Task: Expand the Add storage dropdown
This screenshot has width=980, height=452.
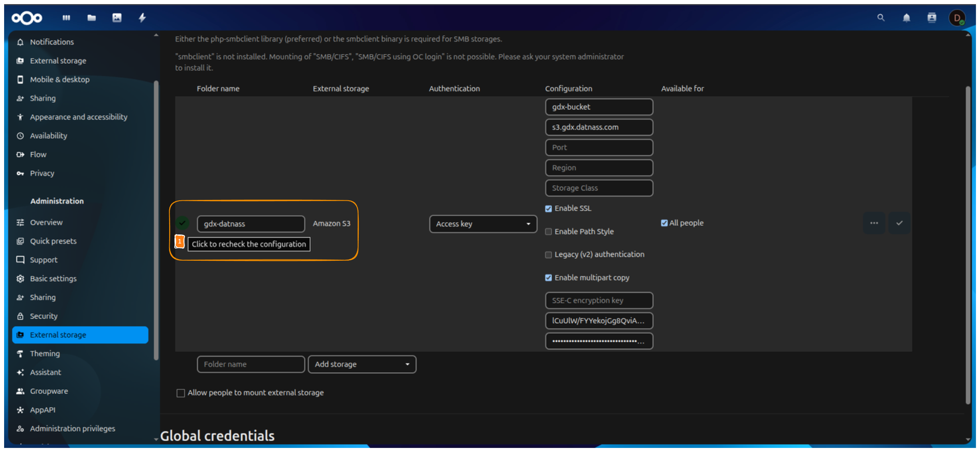Action: (x=362, y=364)
